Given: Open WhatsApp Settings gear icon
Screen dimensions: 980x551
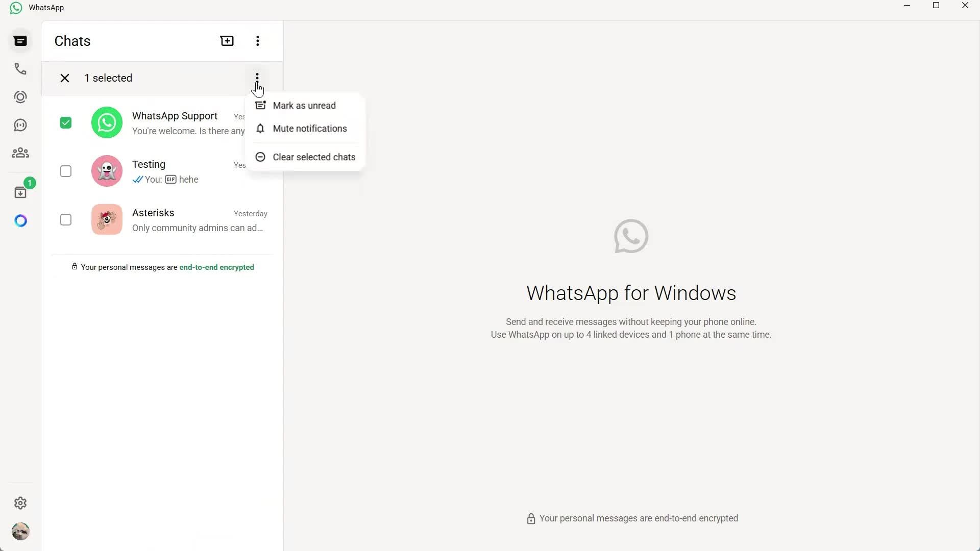Looking at the screenshot, I should (x=20, y=503).
